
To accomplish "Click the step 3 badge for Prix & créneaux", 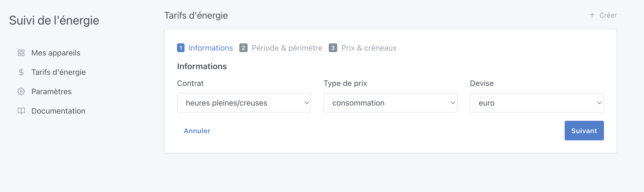I will tap(333, 48).
